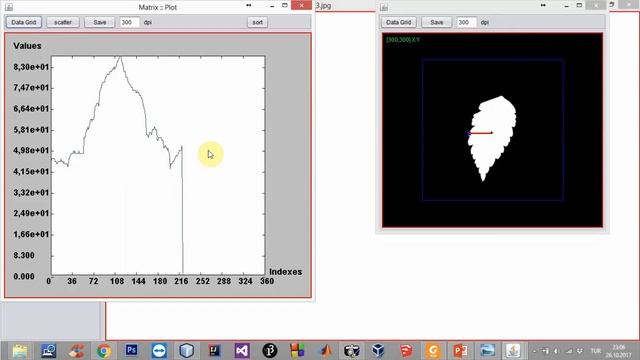640x360 pixels.
Task: Open Processing from taskbar
Action: click(x=269, y=350)
